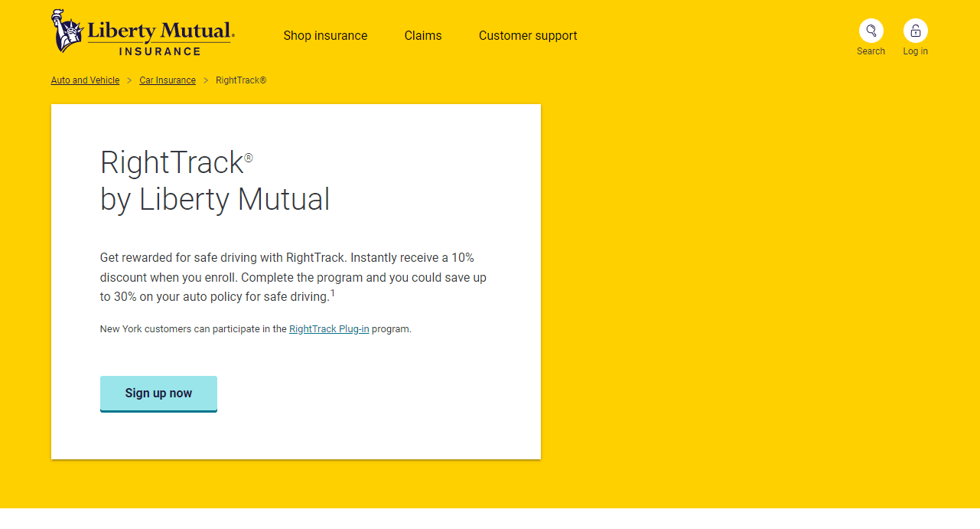980x529 pixels.
Task: Go to Car Insurance breadcrumb link
Action: 168,80
